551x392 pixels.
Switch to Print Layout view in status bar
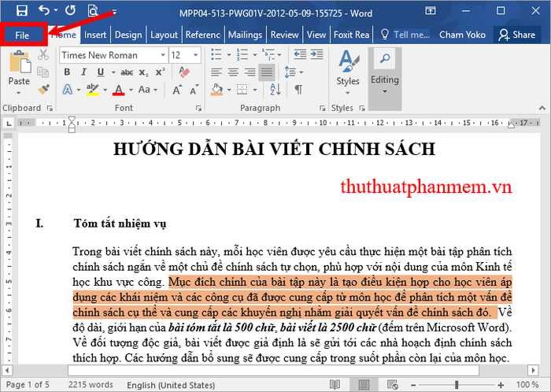coord(364,385)
